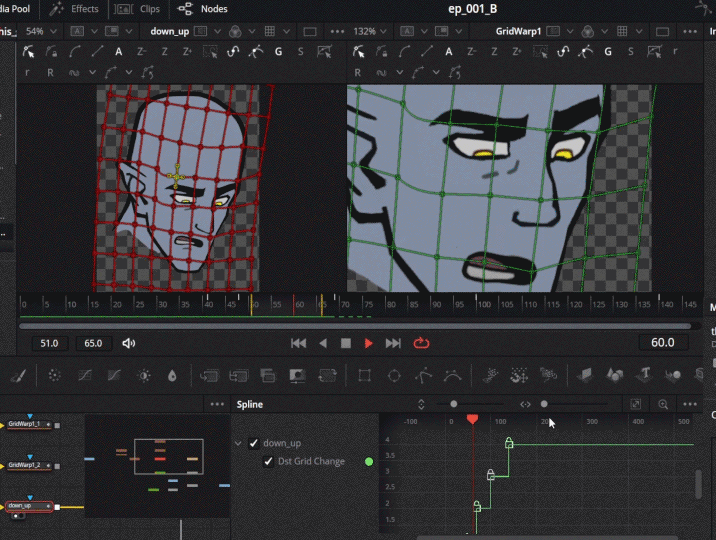Toggle loop playback button

point(421,343)
